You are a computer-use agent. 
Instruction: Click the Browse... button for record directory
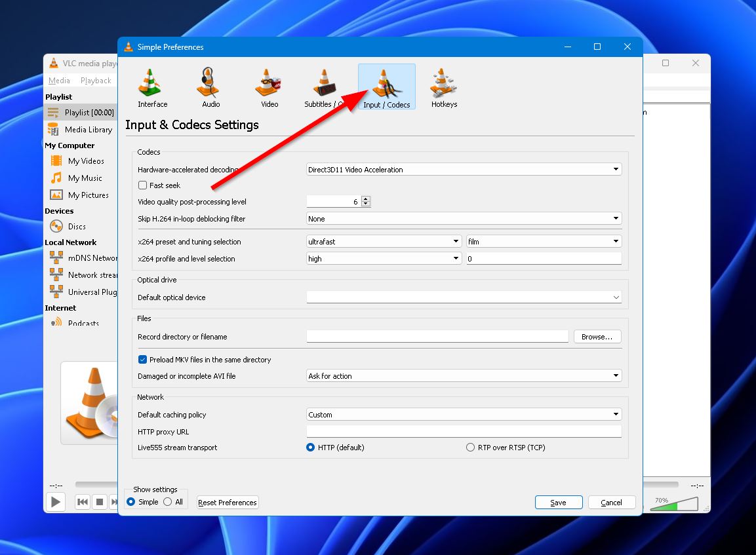click(597, 337)
